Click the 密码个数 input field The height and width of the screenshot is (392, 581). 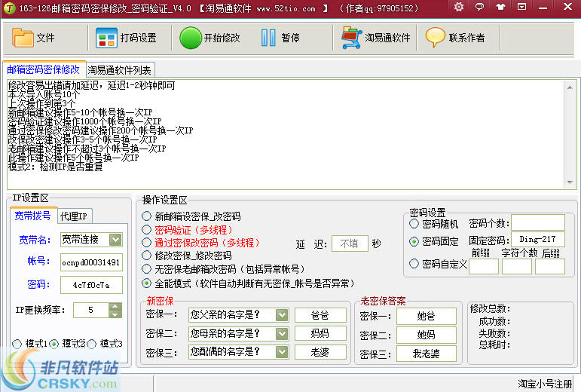(538, 222)
